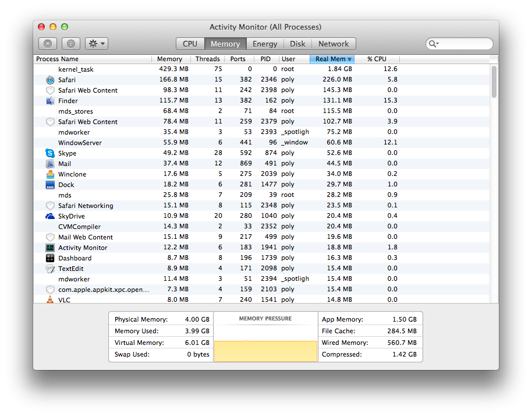
Task: Select mdworker process with PID 2393
Action: coord(261,132)
